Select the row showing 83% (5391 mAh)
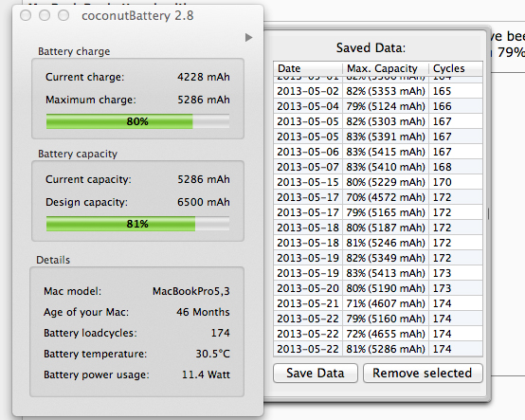 pyautogui.click(x=378, y=137)
